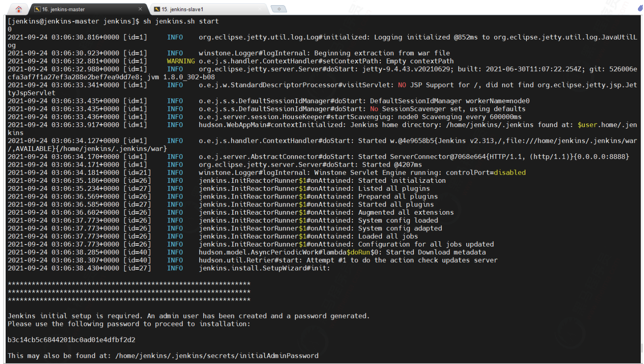Click 'Started all plugins' log message
This screenshot has height=364, width=644.
[x=396, y=204]
